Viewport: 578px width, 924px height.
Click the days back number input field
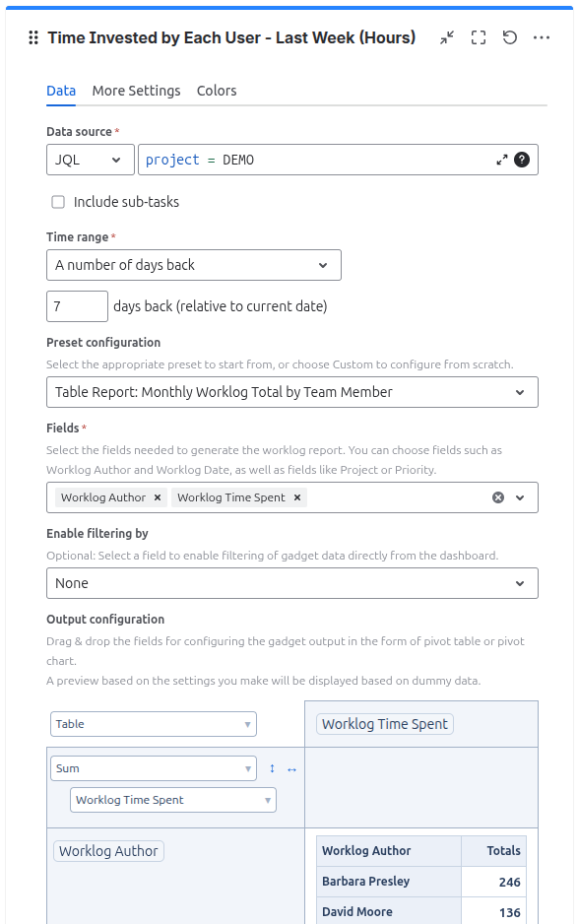pos(77,306)
